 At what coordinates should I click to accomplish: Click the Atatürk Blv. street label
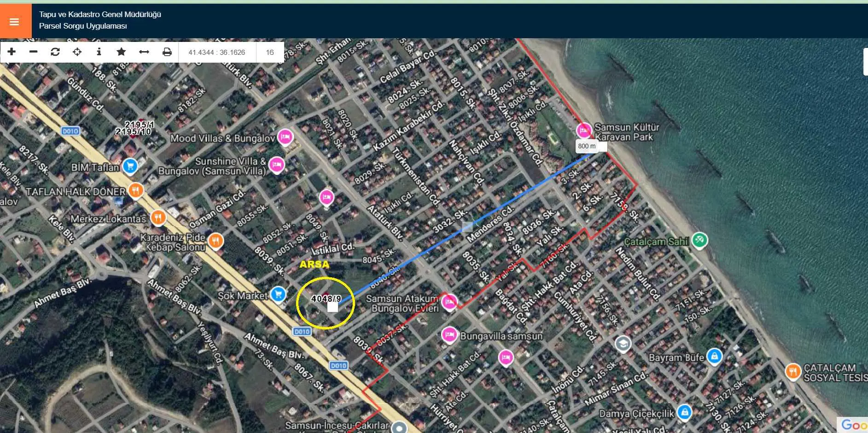385,223
